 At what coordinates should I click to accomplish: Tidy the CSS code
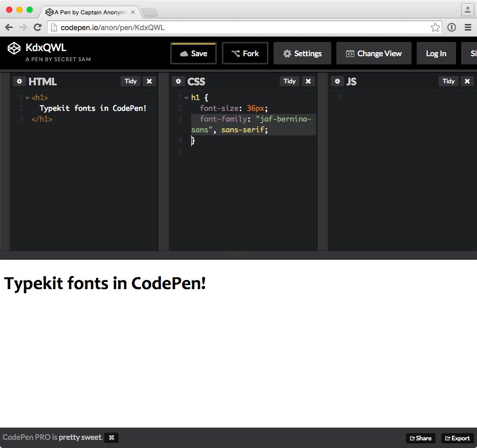click(289, 81)
